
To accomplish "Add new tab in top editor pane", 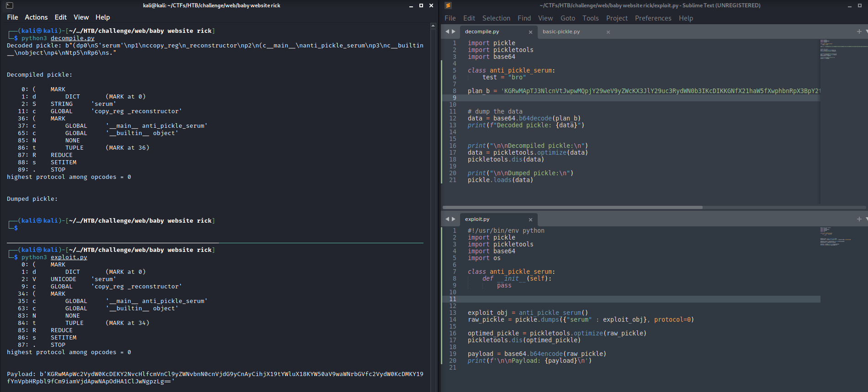I will tap(859, 31).
